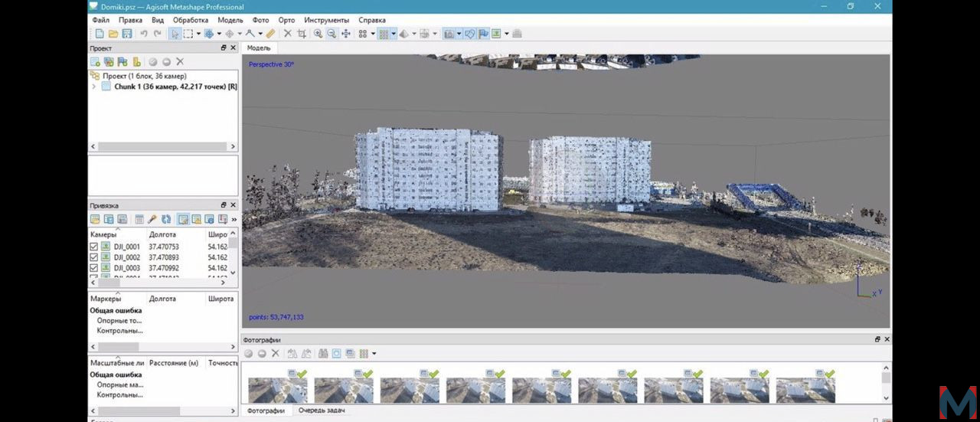980x422 pixels.
Task: Save the project with the floppy icon
Action: pos(126,34)
